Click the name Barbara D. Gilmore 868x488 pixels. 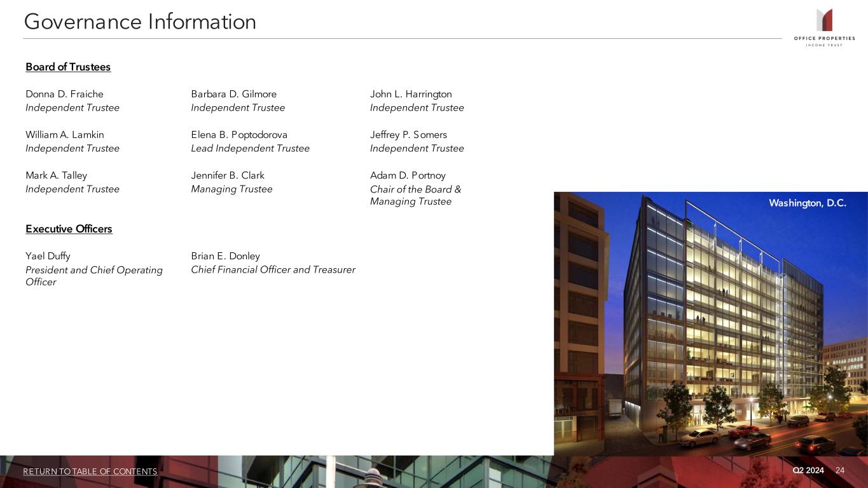(234, 94)
